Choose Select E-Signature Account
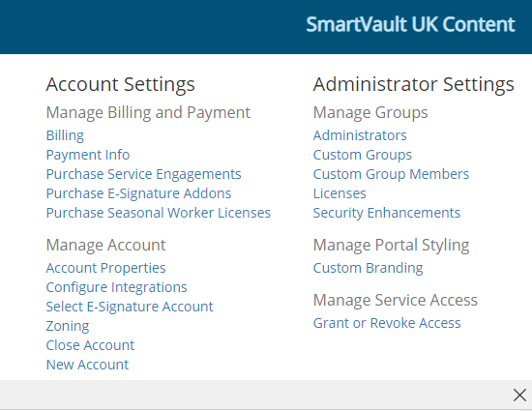This screenshot has width=532, height=411. coord(130,307)
